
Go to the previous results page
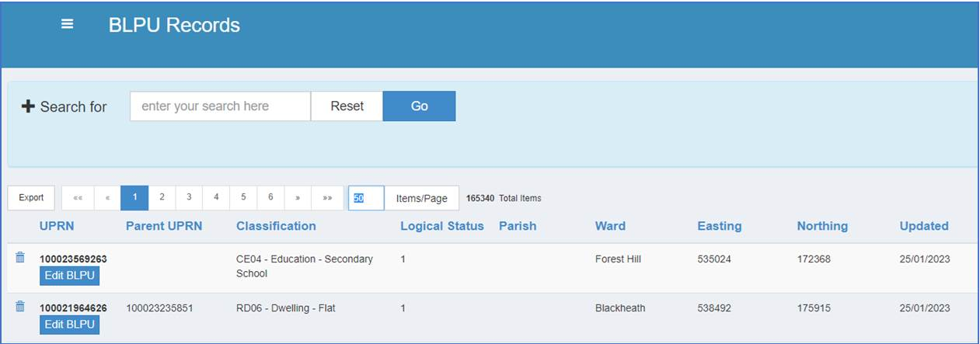pyautogui.click(x=107, y=198)
